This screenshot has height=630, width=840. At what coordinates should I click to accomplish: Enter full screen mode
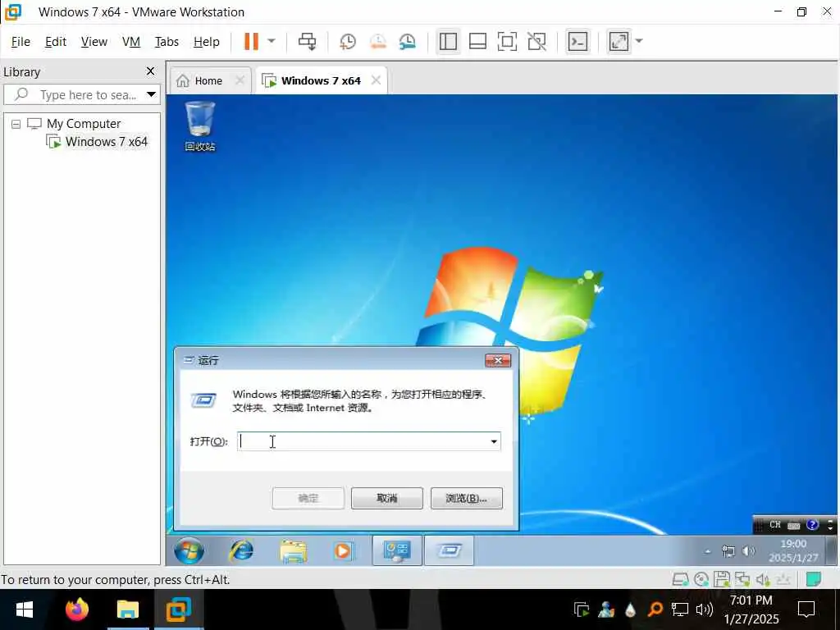(x=507, y=41)
